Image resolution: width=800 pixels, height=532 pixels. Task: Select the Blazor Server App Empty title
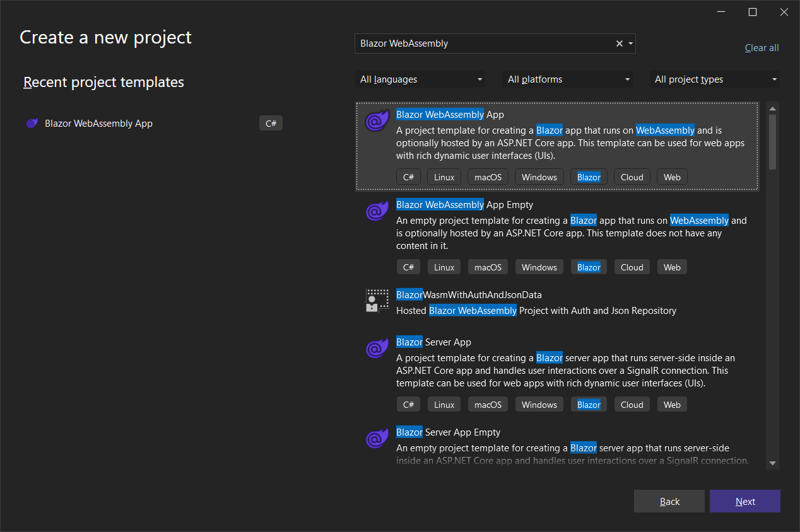(x=448, y=432)
